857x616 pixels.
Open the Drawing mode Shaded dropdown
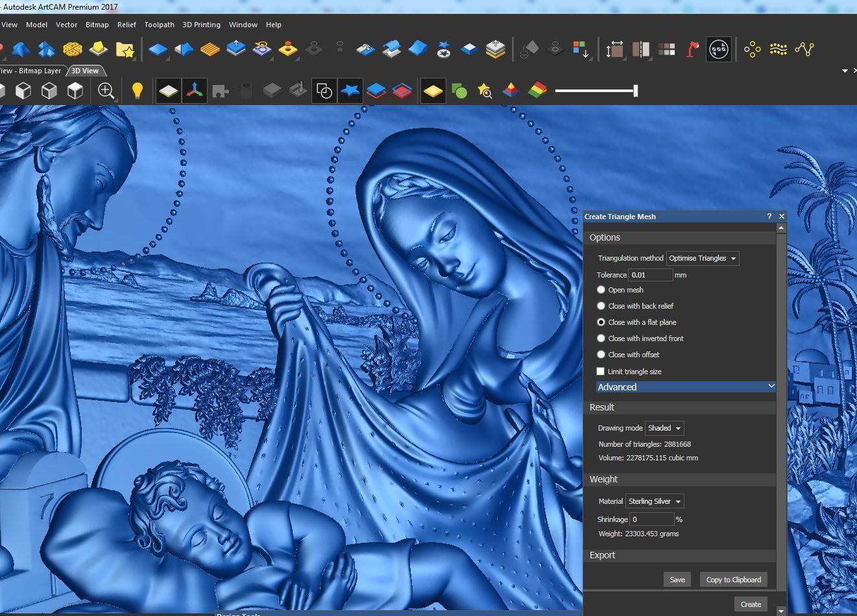point(664,428)
